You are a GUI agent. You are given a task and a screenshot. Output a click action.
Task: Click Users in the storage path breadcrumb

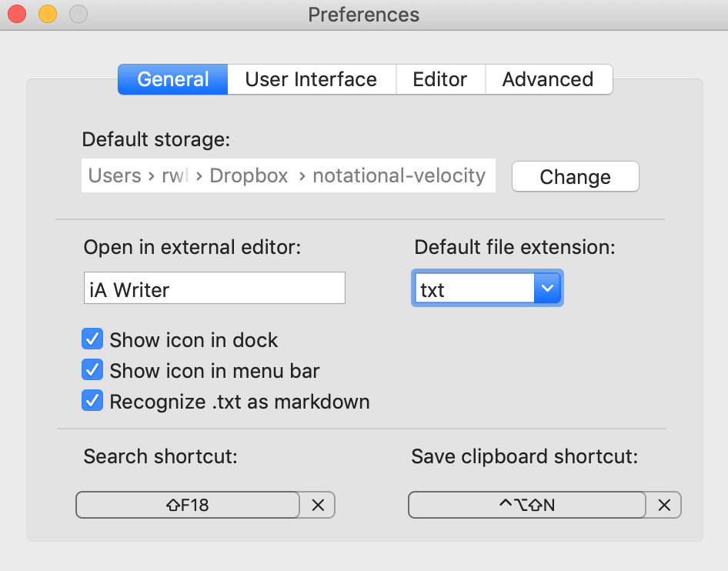coord(114,175)
